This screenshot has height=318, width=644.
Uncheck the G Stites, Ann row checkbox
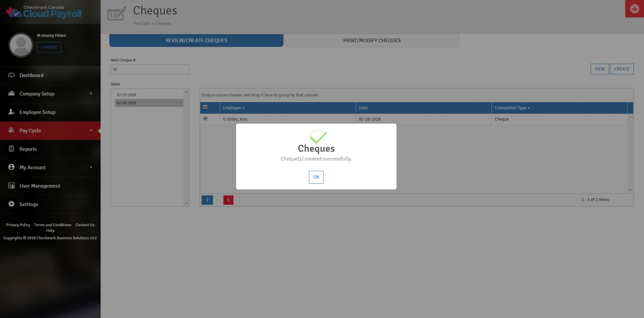[x=205, y=119]
